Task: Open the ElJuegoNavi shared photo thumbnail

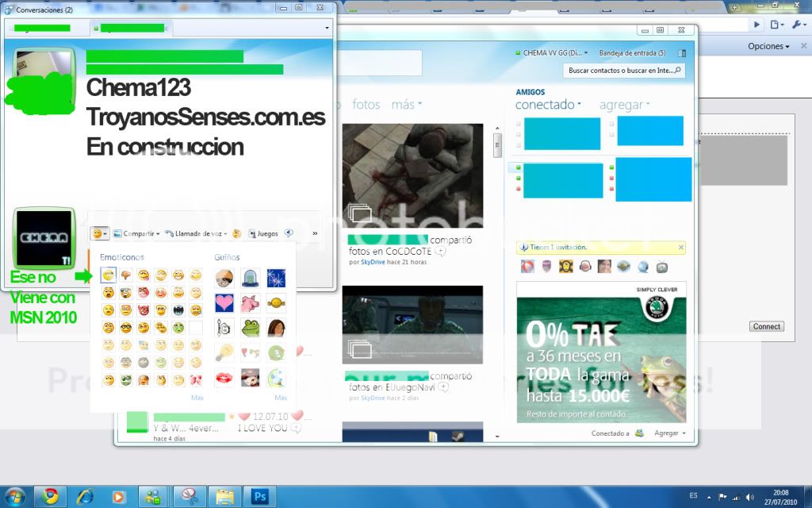Action: pos(412,325)
